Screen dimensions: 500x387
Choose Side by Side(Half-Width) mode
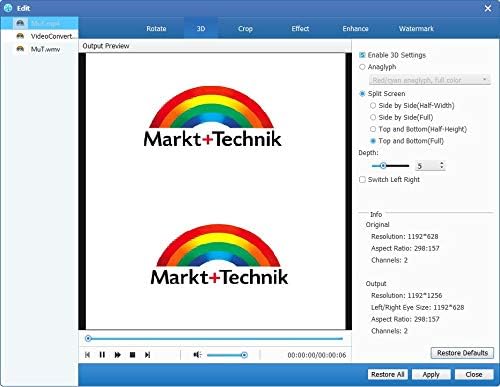(373, 106)
